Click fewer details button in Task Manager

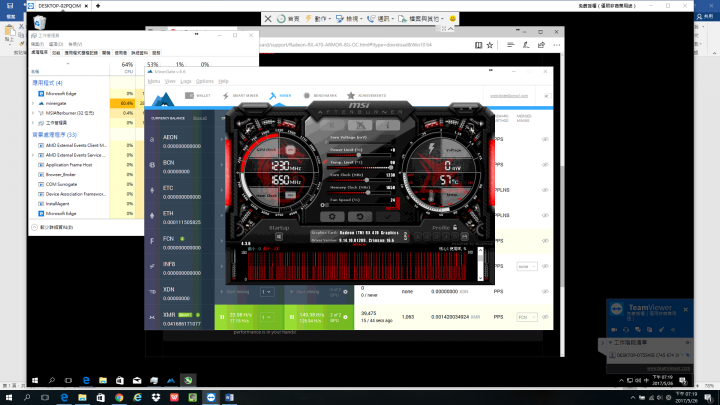tap(52, 227)
